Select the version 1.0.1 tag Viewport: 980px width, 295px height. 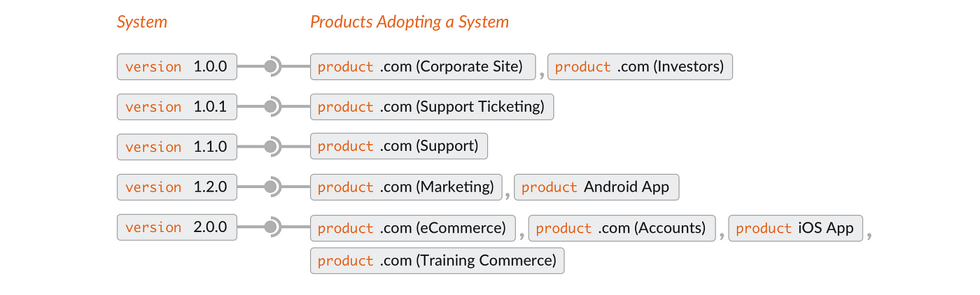point(177,107)
